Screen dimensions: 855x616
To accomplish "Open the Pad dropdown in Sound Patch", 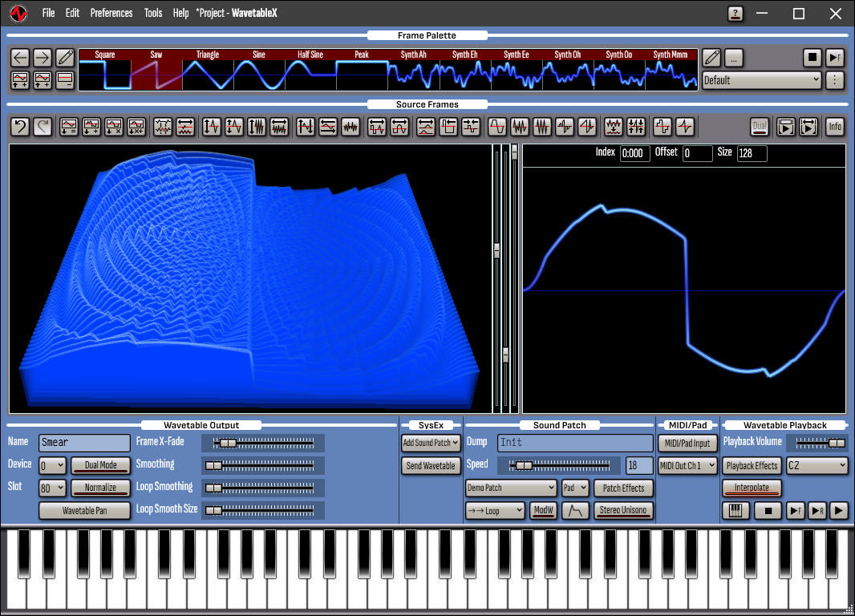I will coord(575,488).
